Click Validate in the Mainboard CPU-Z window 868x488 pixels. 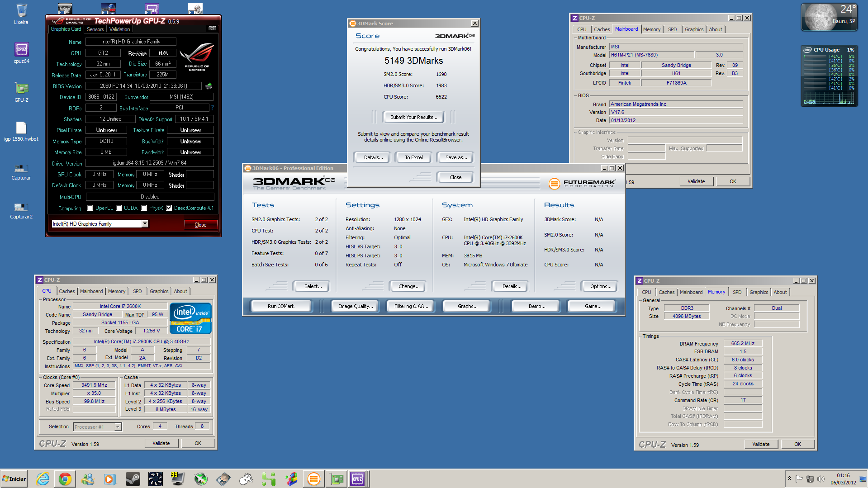[x=696, y=181]
